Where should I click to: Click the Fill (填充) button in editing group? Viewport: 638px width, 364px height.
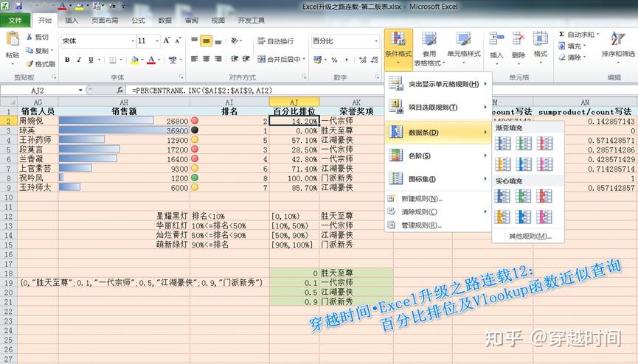573,46
